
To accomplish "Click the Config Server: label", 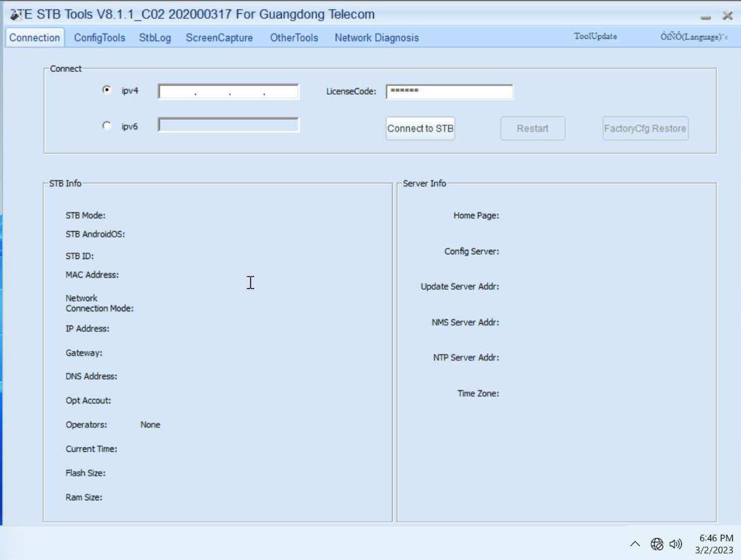I will (x=471, y=251).
